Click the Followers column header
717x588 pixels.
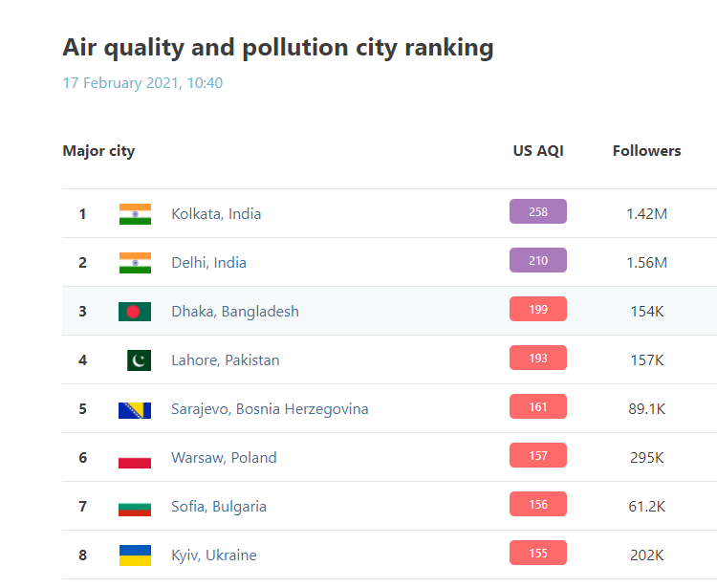[x=647, y=151]
